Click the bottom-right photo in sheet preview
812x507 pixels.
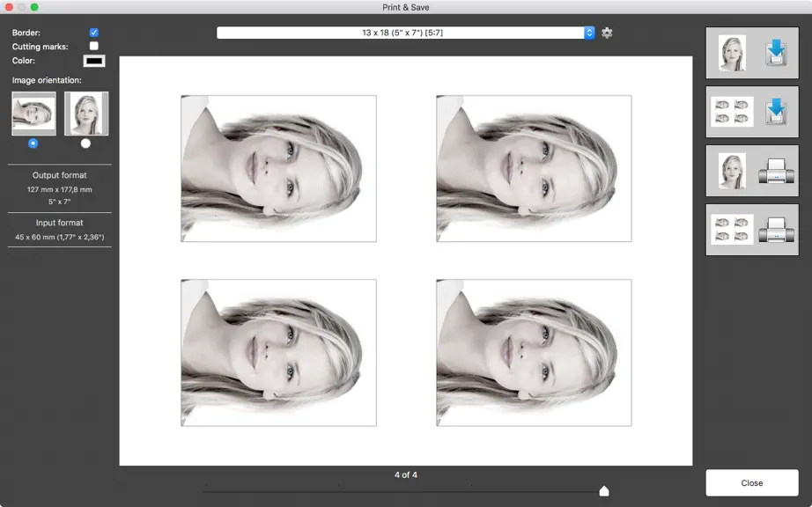[x=534, y=353]
